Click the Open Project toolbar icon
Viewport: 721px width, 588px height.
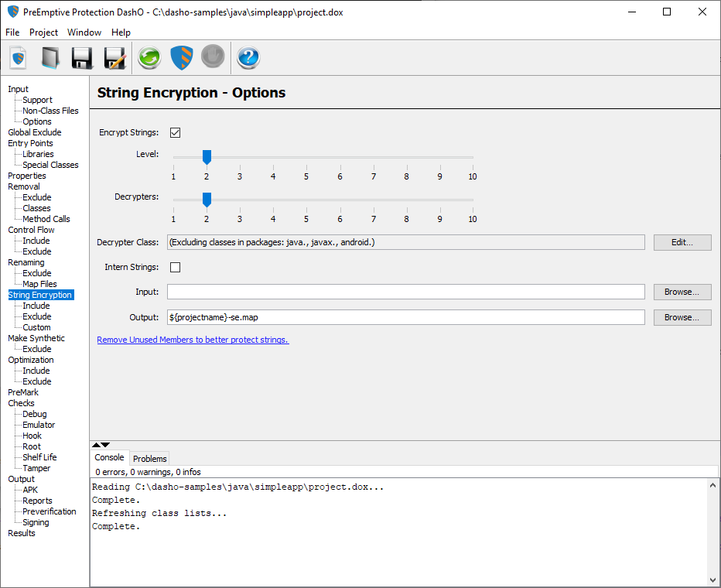(50, 58)
